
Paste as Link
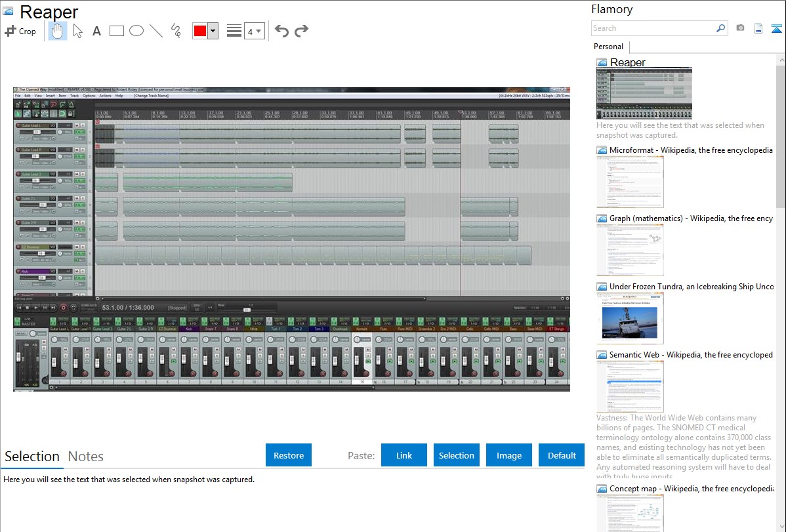404,455
